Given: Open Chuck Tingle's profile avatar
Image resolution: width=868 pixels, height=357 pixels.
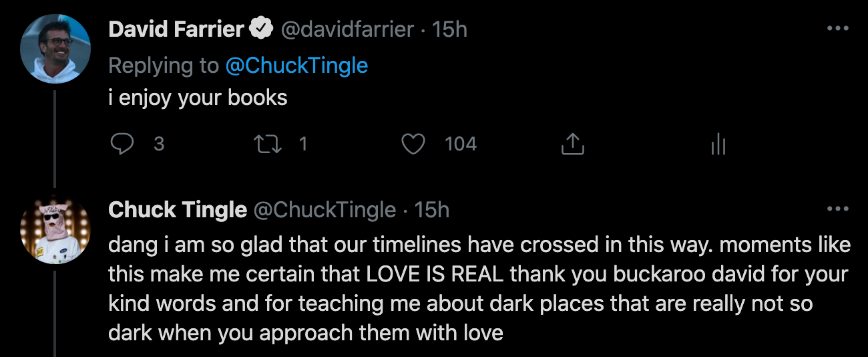Looking at the screenshot, I should 55,229.
